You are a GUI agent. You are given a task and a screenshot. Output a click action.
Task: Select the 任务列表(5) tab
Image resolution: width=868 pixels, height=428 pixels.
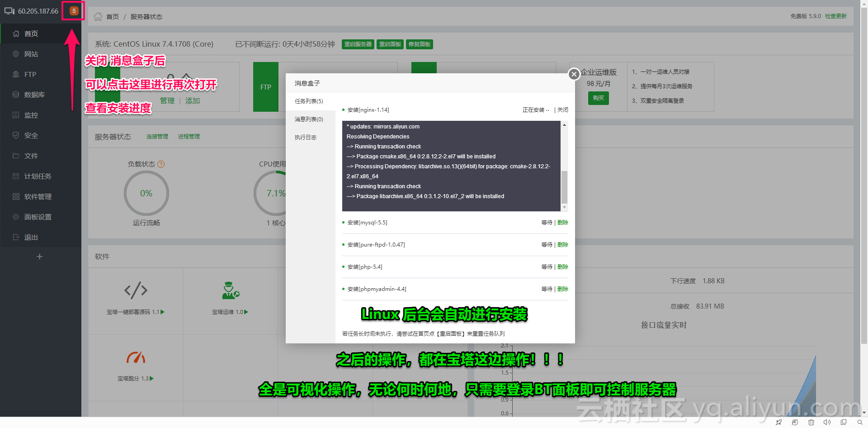(311, 101)
